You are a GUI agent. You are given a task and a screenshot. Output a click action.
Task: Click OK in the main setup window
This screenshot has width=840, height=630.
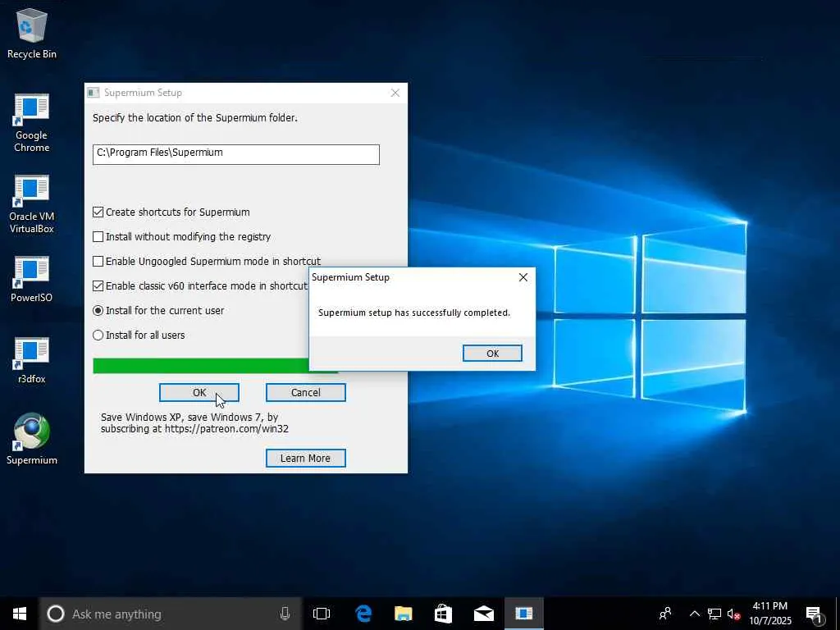tap(199, 392)
